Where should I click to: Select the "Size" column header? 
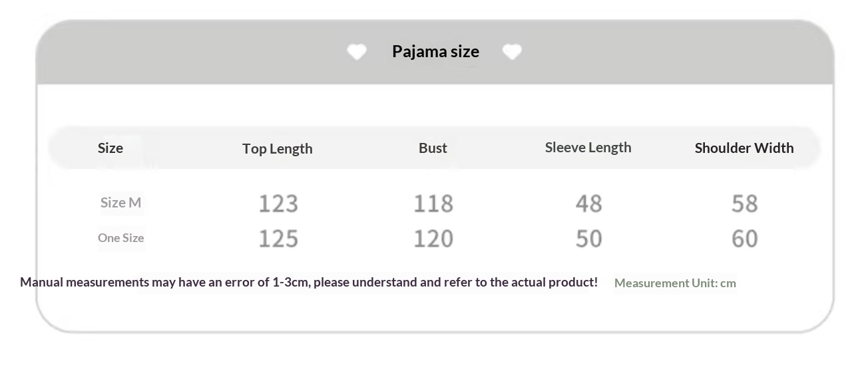click(110, 148)
